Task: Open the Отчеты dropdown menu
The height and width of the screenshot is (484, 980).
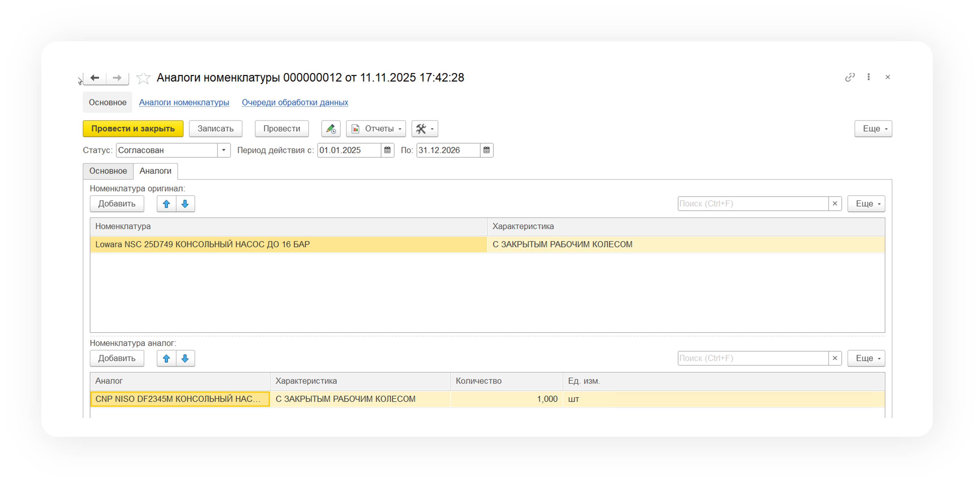Action: 376,129
